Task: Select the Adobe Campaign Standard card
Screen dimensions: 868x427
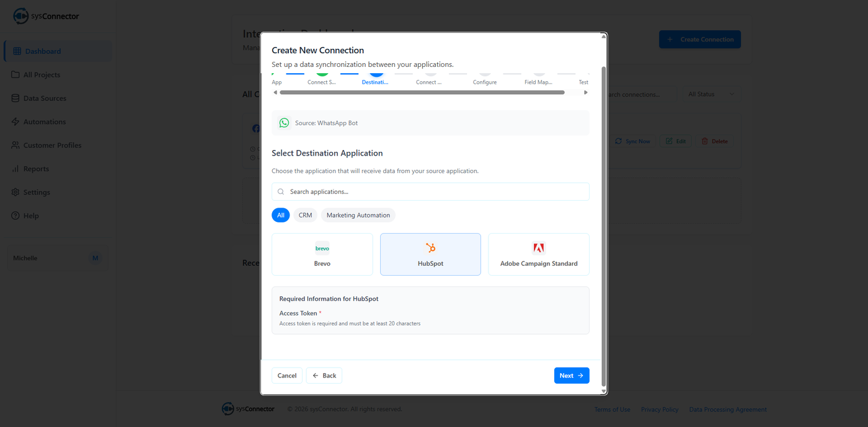Action: click(x=539, y=254)
